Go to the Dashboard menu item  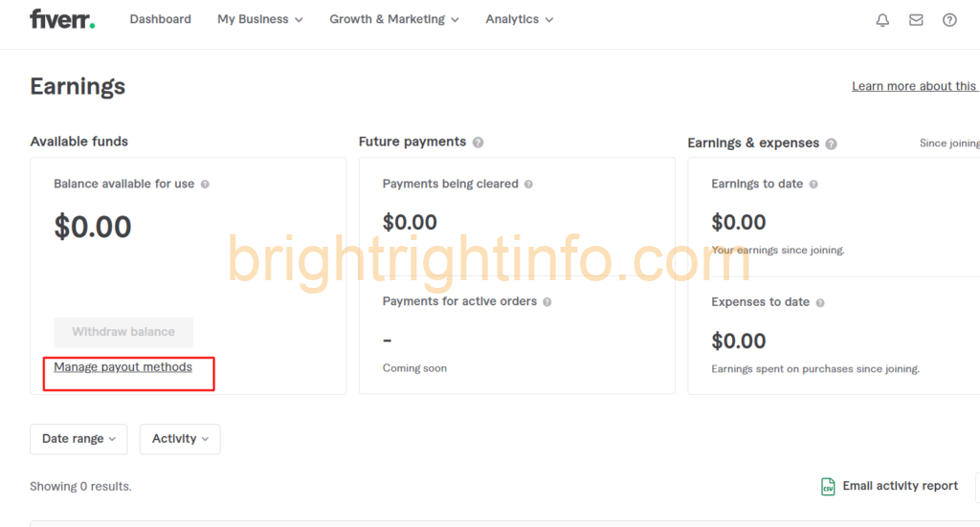(x=160, y=19)
